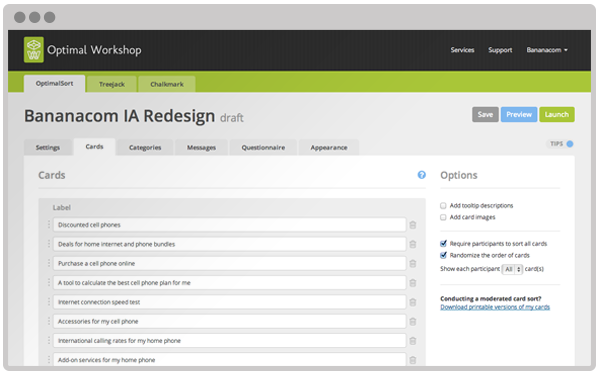Click 'Download printable versions of my cards' link
This screenshot has width=600, height=375.
click(495, 307)
